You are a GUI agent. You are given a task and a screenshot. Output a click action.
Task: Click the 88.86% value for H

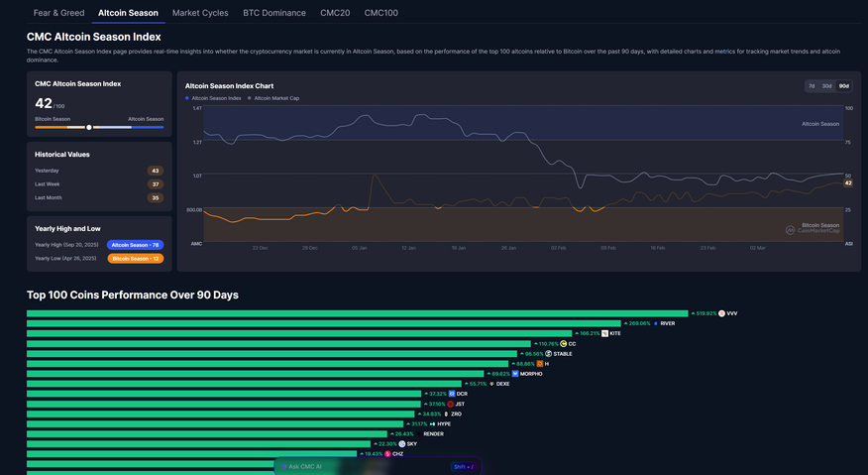click(x=525, y=364)
